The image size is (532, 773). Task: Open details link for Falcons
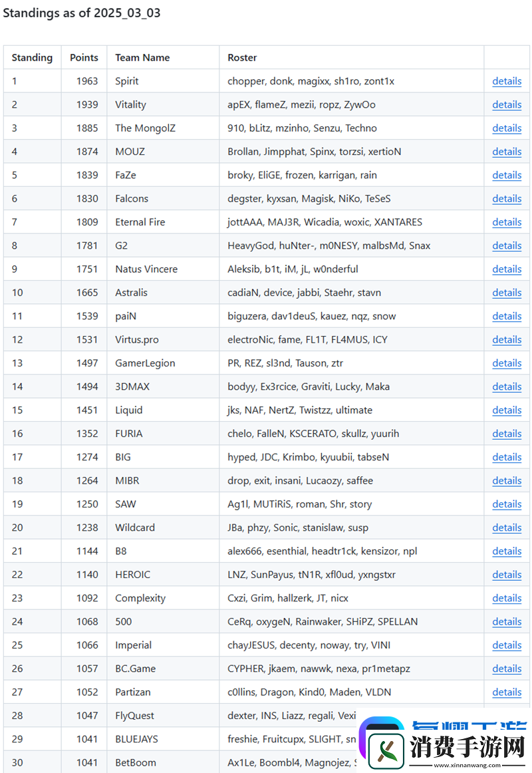click(x=506, y=199)
